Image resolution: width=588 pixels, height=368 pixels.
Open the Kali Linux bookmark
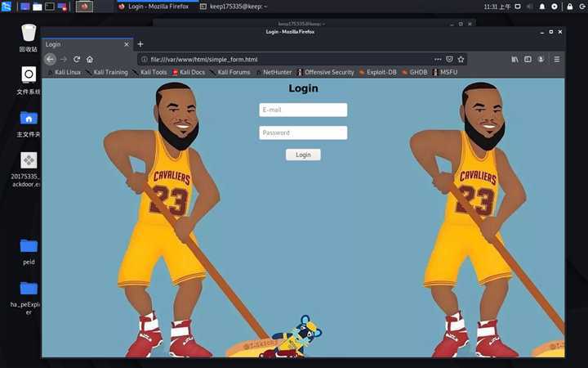coord(65,72)
